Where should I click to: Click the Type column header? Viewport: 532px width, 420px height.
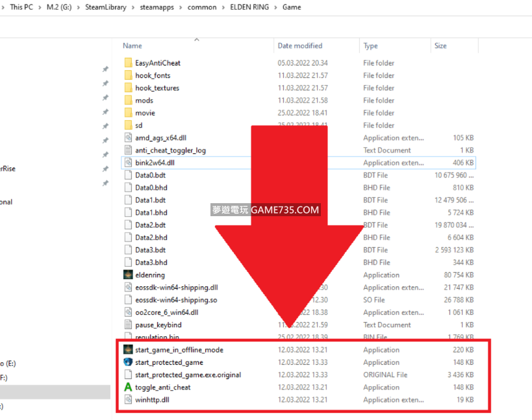pos(370,46)
